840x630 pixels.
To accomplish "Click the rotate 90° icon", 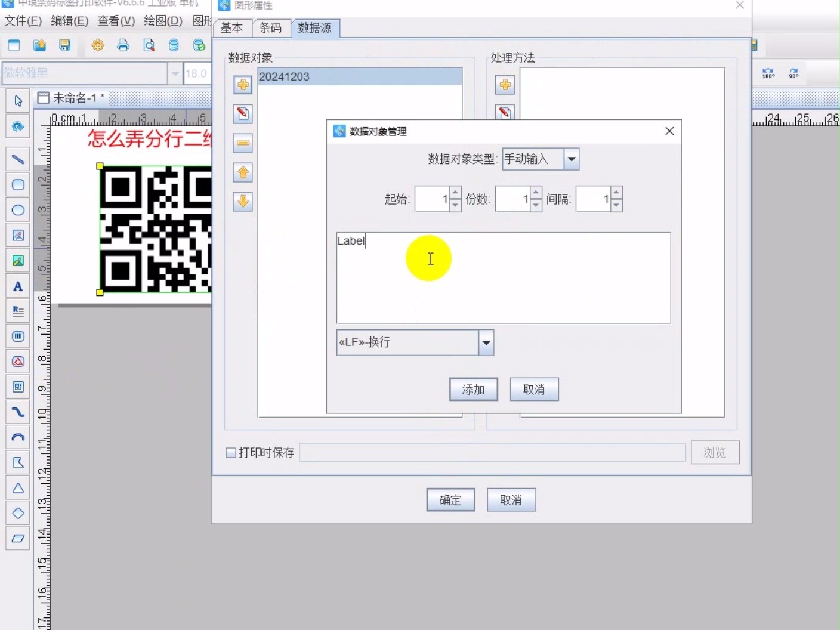I will click(793, 73).
